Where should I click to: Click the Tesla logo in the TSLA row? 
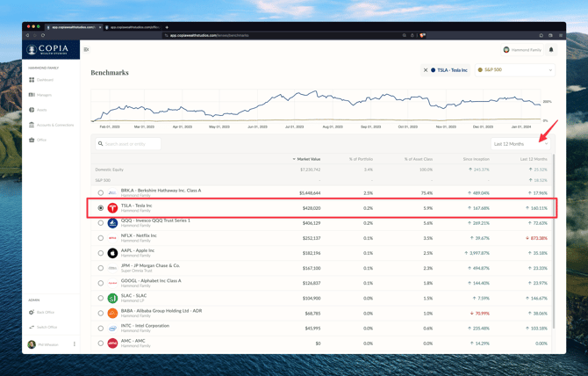coord(112,208)
